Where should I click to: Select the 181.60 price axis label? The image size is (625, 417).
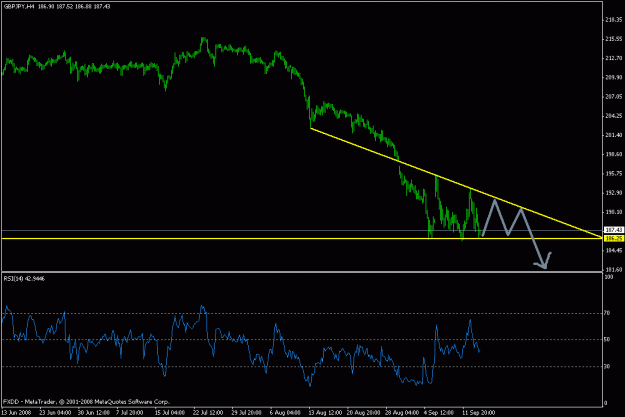(613, 269)
